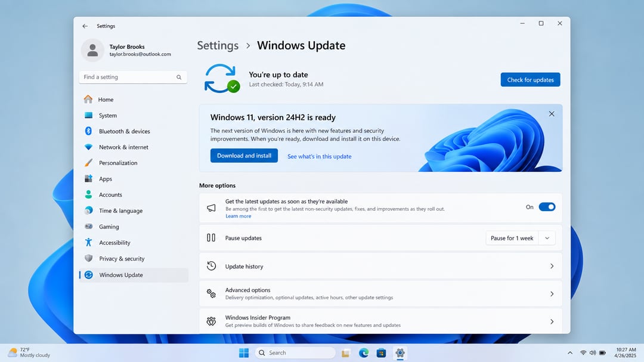The width and height of the screenshot is (644, 362).
Task: Click Pause for 1 week button
Action: coord(512,238)
